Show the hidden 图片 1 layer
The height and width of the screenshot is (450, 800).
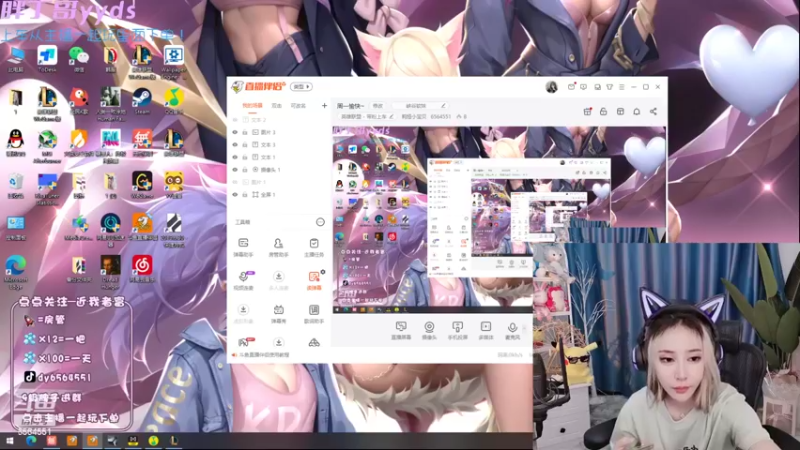click(235, 182)
